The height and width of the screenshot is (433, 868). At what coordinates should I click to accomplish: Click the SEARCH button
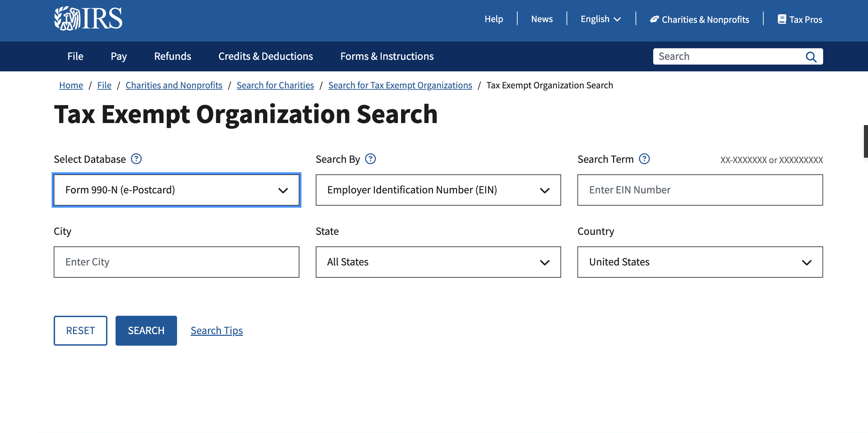coord(146,330)
